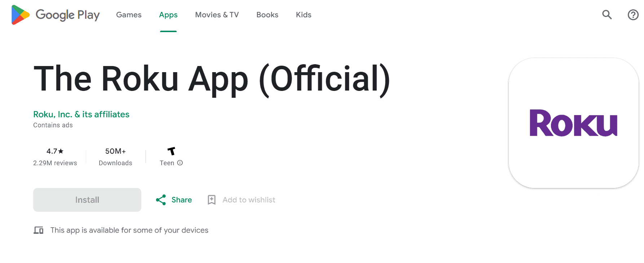Open the search magnifier icon
Screen dimensions: 644x263
coord(607,15)
